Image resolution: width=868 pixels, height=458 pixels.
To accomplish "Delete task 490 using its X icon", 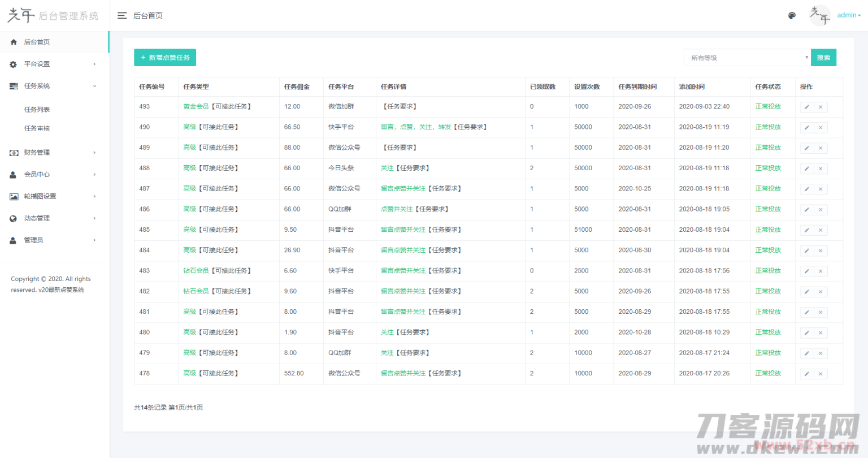I will (x=821, y=128).
